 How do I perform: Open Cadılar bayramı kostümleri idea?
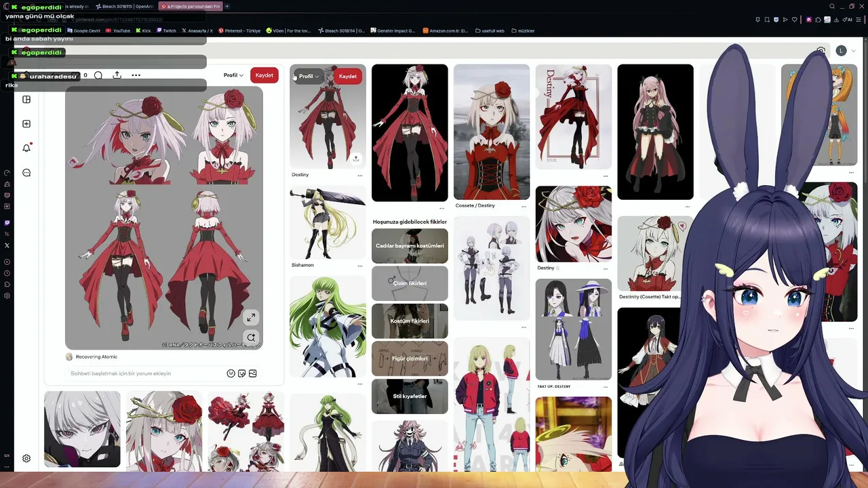(410, 246)
